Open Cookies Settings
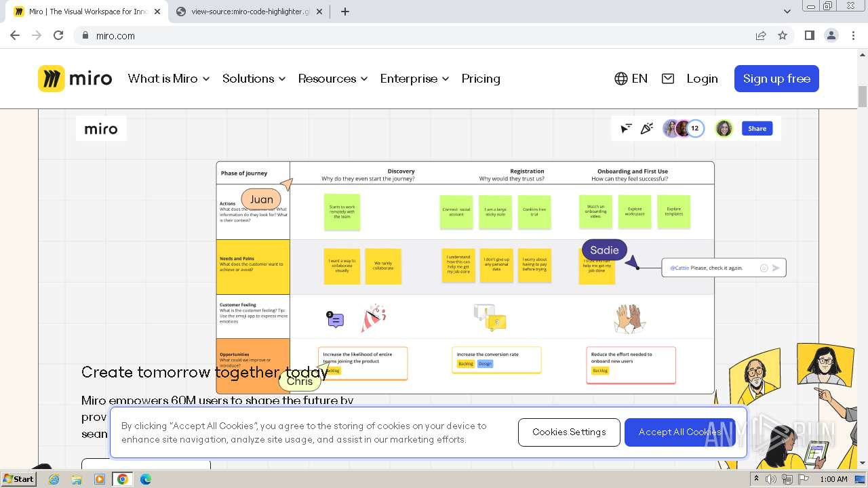Screen dimensions: 868x488 point(569,432)
